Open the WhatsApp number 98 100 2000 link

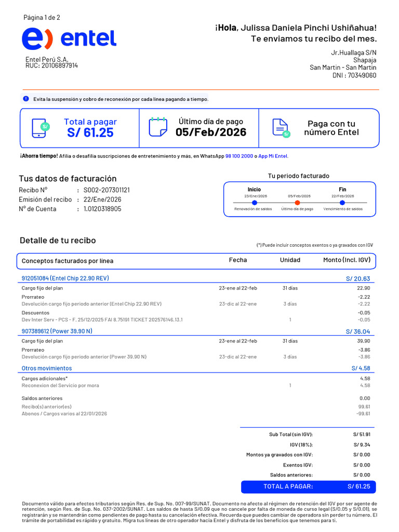click(239, 156)
